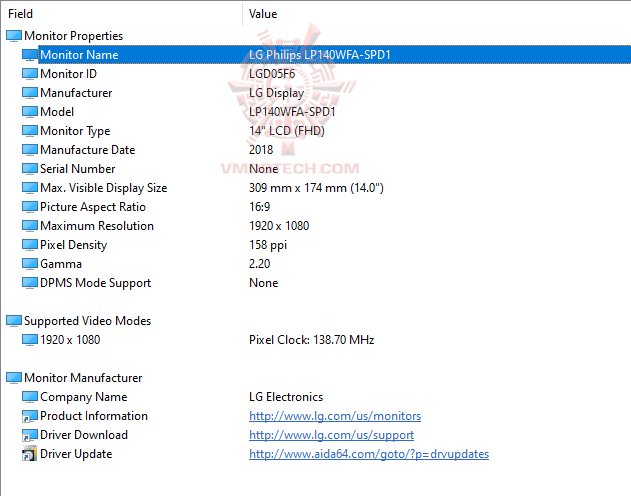This screenshot has width=631, height=496.
Task: Click the value 158 ppi
Action: click(x=268, y=245)
